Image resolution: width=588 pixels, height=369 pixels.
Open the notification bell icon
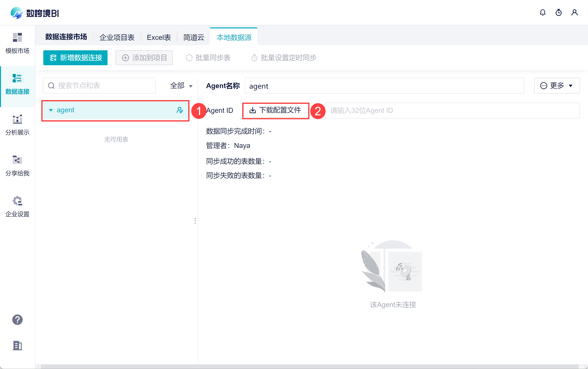[x=542, y=12]
